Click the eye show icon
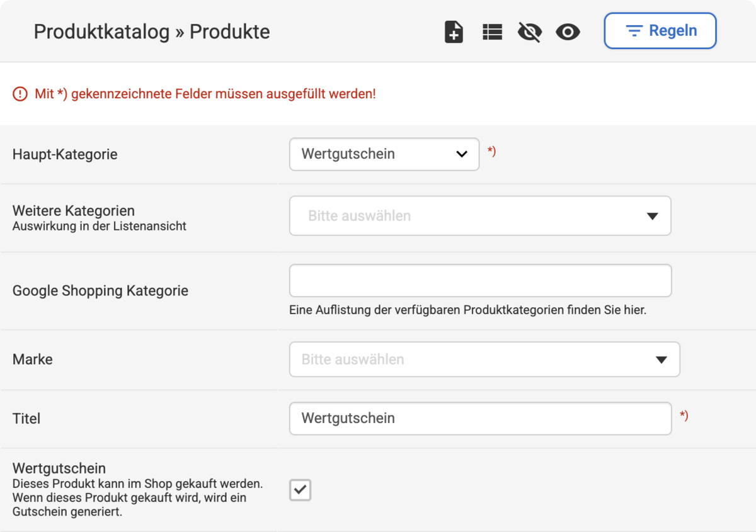756x532 pixels. pos(568,31)
